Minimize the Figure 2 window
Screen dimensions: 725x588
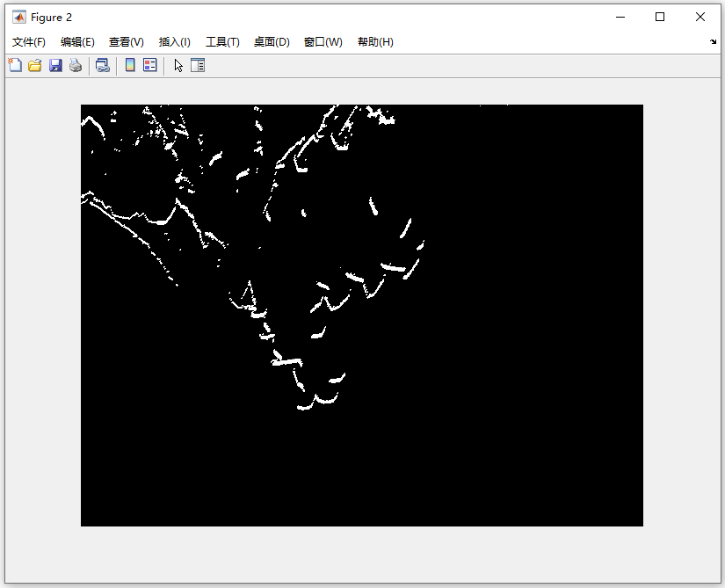click(620, 17)
